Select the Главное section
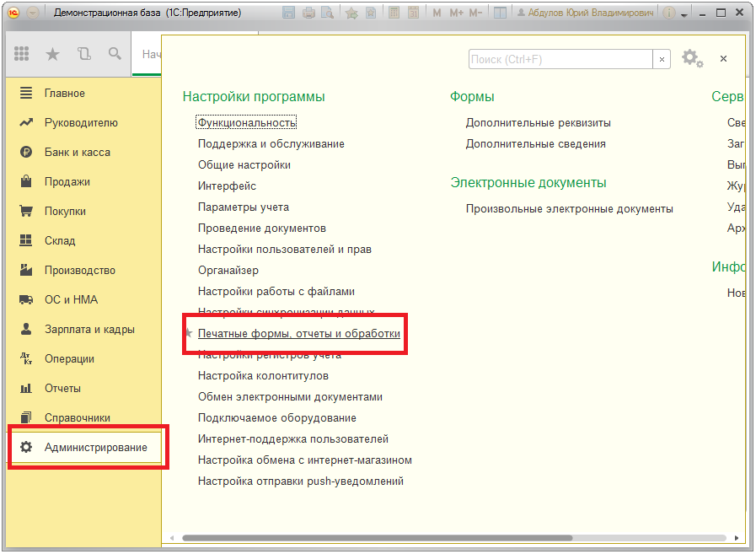 pyautogui.click(x=64, y=94)
